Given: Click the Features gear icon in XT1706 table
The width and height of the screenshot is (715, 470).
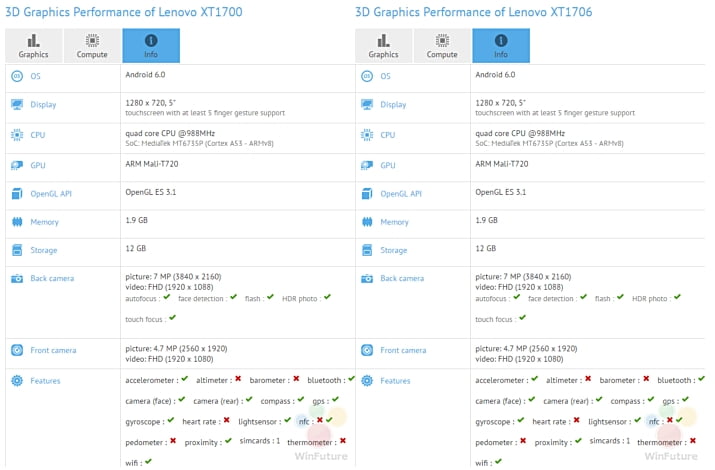Looking at the screenshot, I should (x=367, y=380).
